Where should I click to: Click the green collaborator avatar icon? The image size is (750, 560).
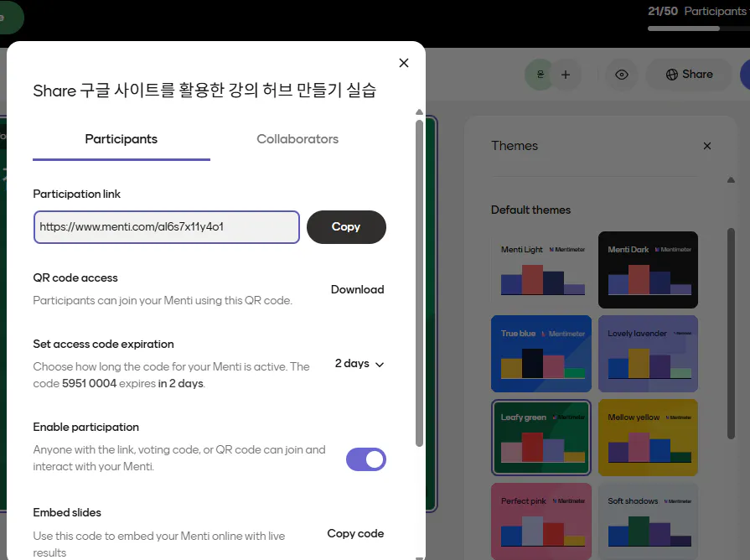[x=540, y=74]
